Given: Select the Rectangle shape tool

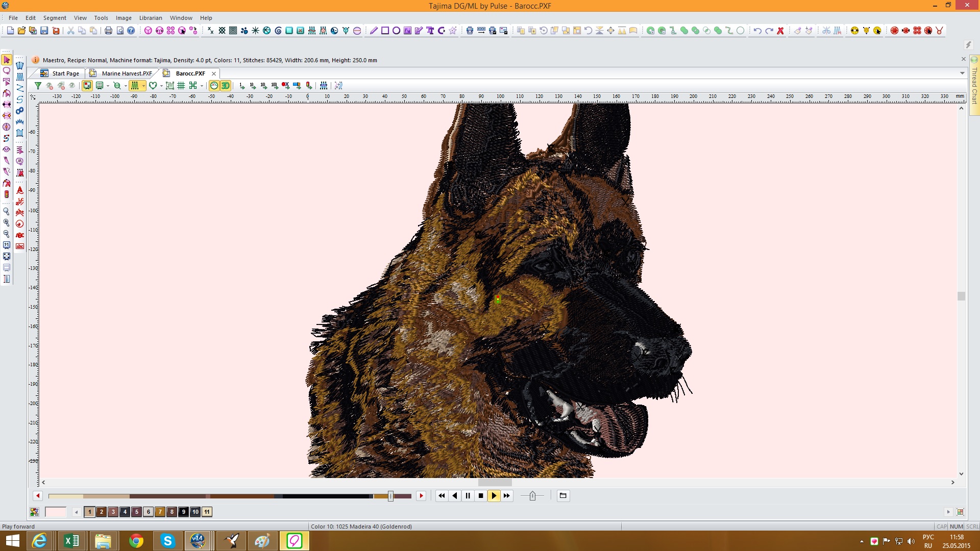Looking at the screenshot, I should click(385, 31).
